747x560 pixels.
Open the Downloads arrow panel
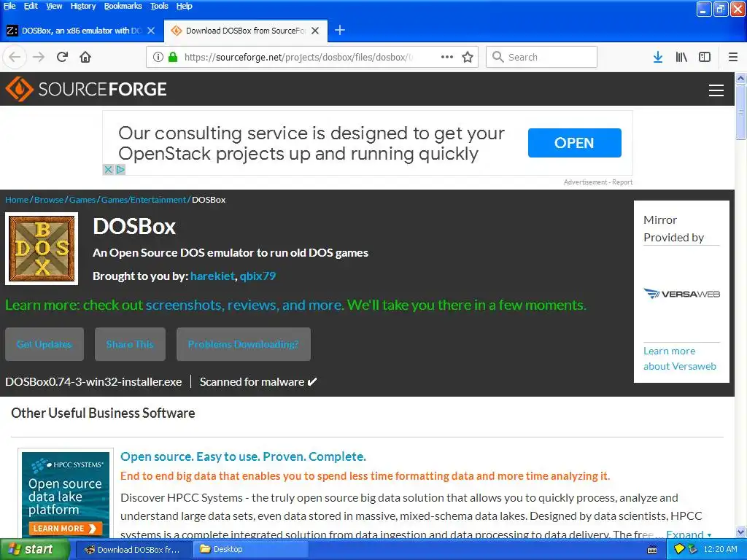pyautogui.click(x=658, y=57)
